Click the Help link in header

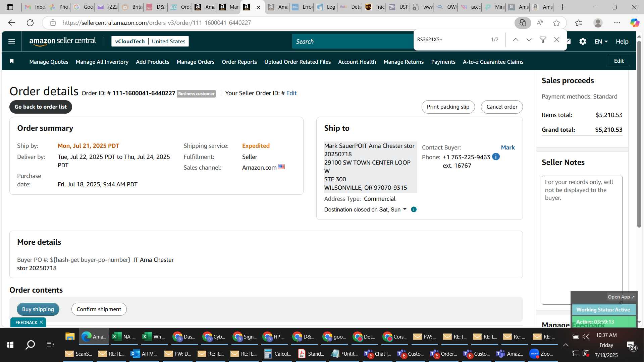[622, 42]
